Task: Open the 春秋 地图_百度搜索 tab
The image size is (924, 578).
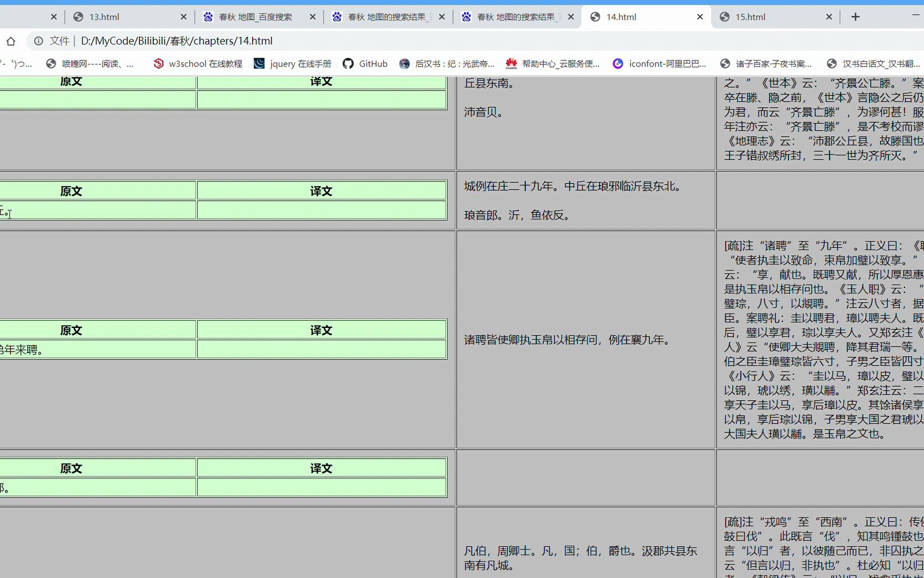Action: 255,17
